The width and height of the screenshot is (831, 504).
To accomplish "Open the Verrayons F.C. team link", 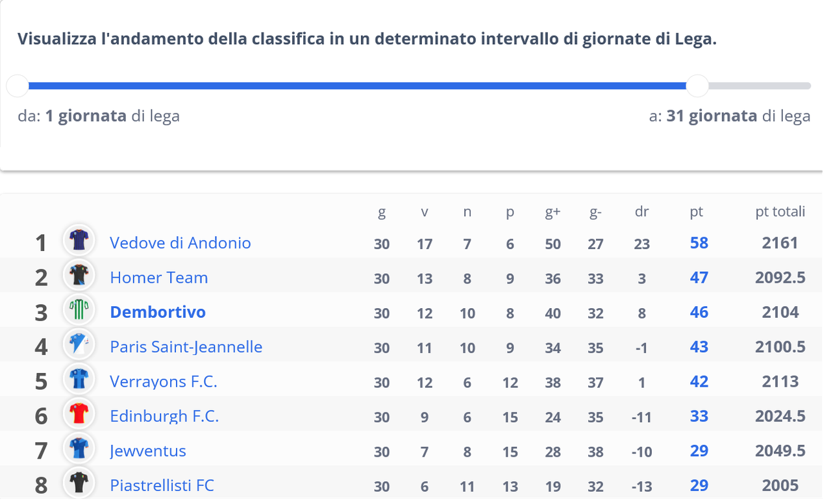I will (164, 381).
